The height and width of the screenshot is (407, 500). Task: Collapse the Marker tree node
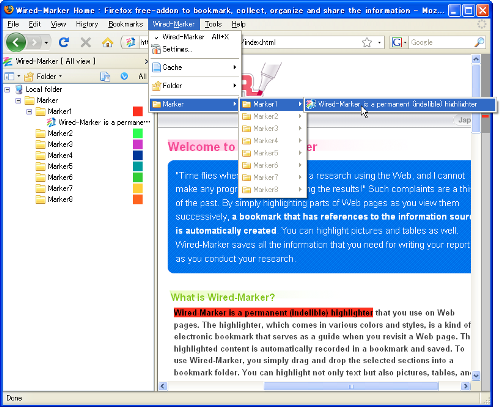(x=18, y=100)
